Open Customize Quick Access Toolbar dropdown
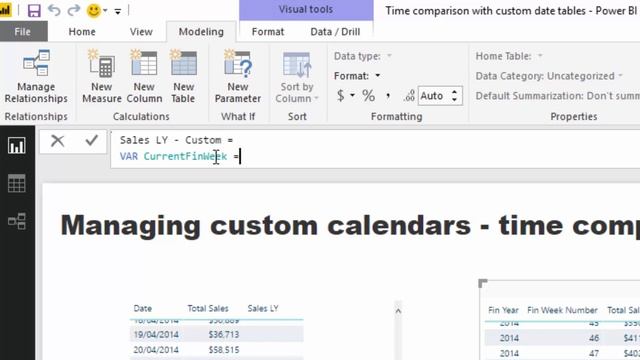This screenshot has height=360, width=640. [118, 11]
